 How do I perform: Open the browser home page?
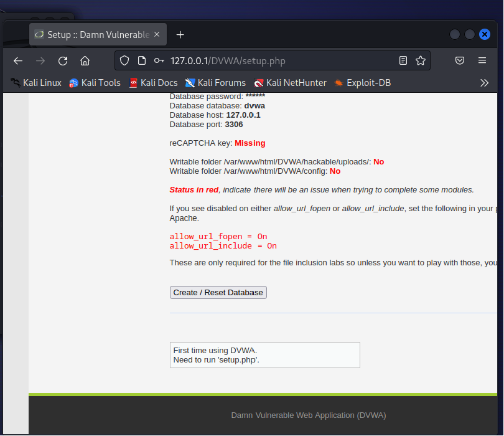tap(85, 61)
